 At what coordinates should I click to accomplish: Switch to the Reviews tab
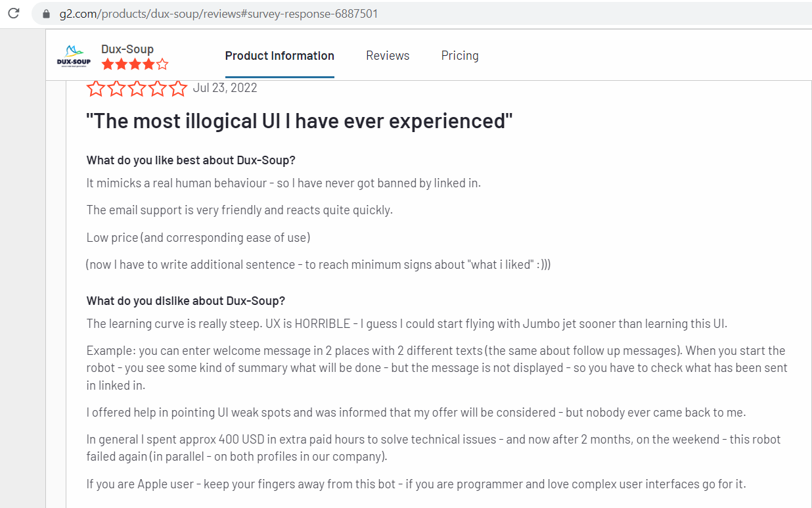click(x=388, y=56)
